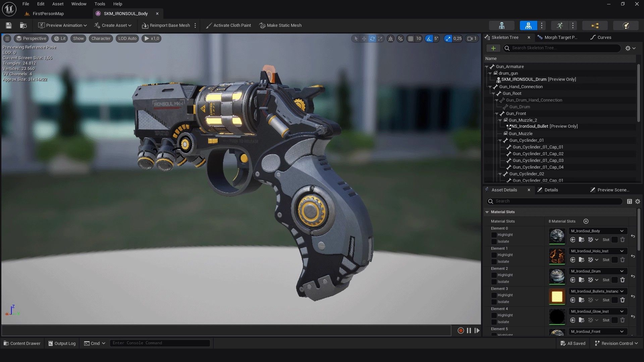Switch to Animation editor mode
The width and height of the screenshot is (644, 362).
point(559,25)
